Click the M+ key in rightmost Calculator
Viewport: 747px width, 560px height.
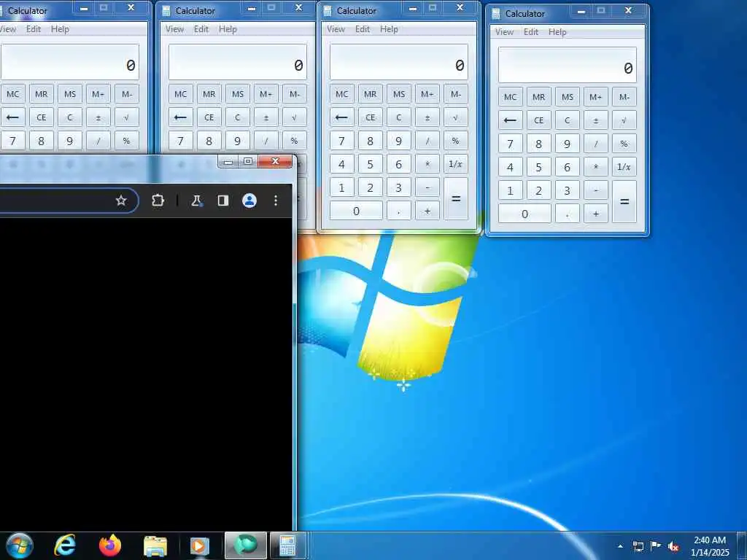(x=595, y=97)
